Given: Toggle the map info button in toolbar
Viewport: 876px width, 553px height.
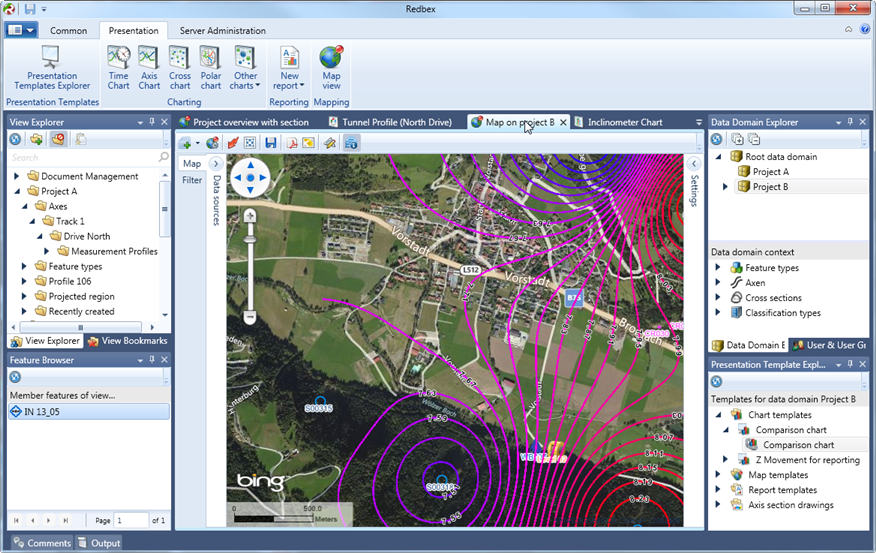Looking at the screenshot, I should 352,143.
